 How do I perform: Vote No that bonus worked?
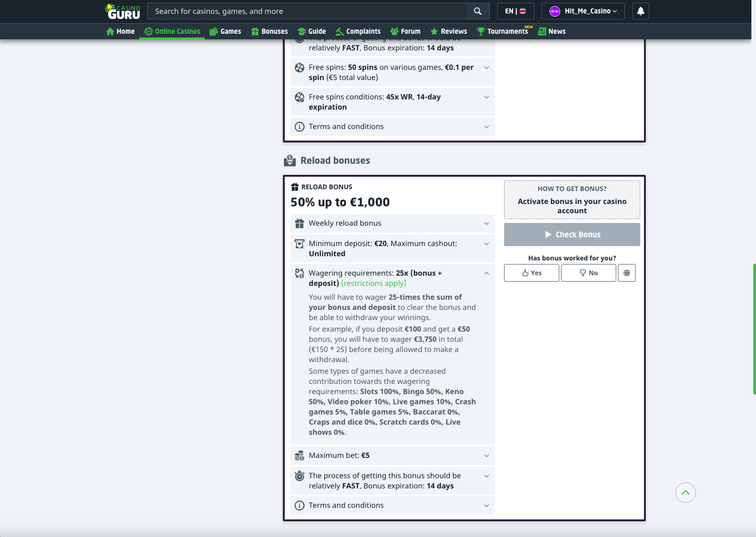click(x=588, y=273)
